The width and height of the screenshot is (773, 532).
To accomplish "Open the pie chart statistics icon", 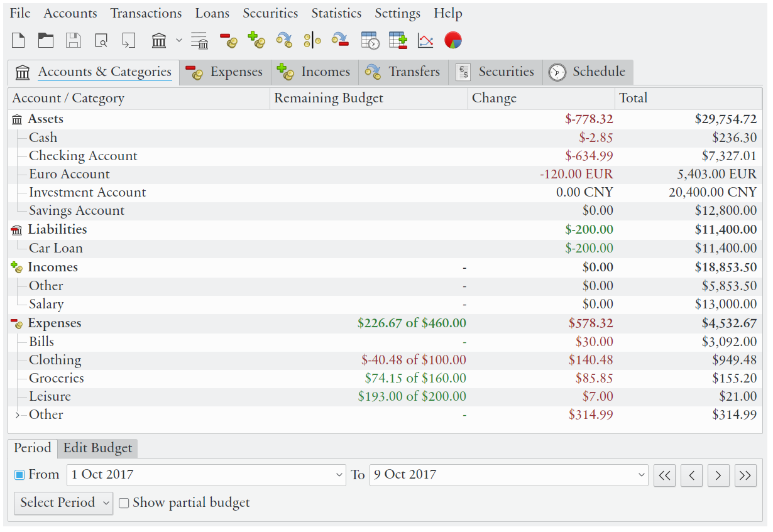I will coord(453,41).
